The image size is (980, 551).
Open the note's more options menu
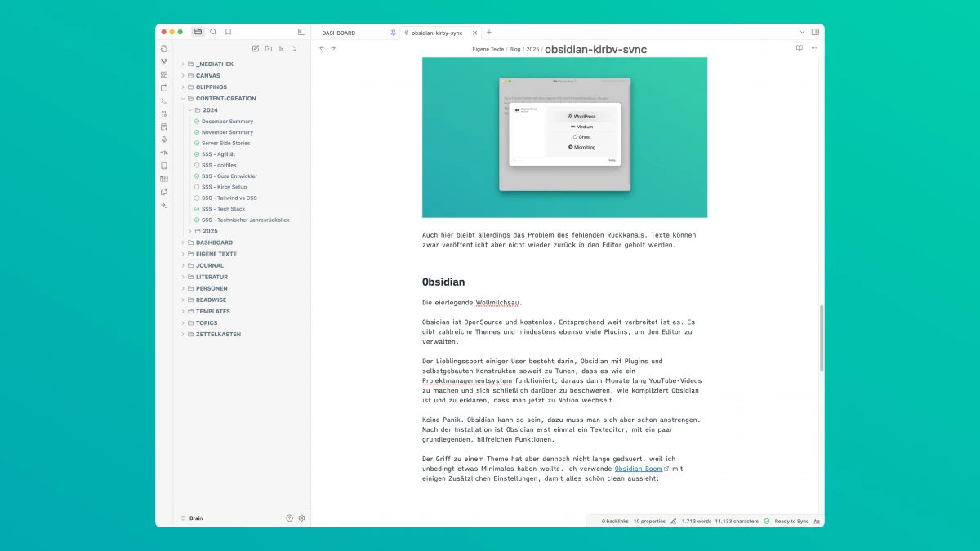[x=815, y=48]
